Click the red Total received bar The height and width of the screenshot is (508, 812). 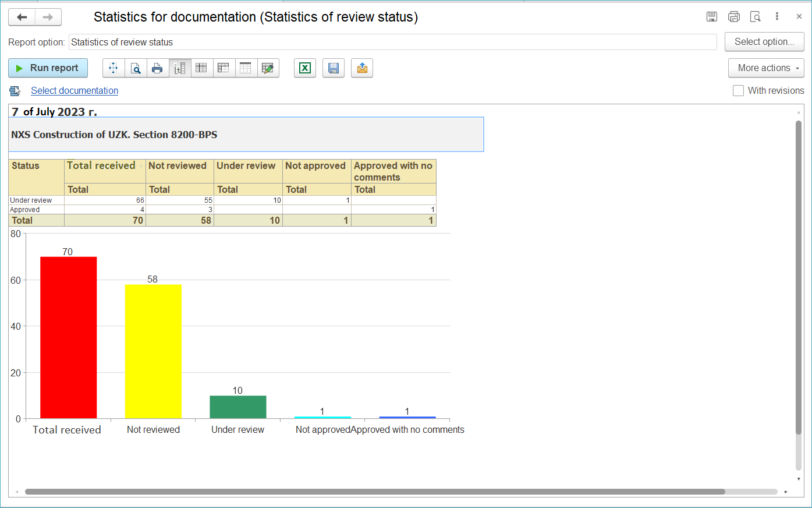[68, 337]
